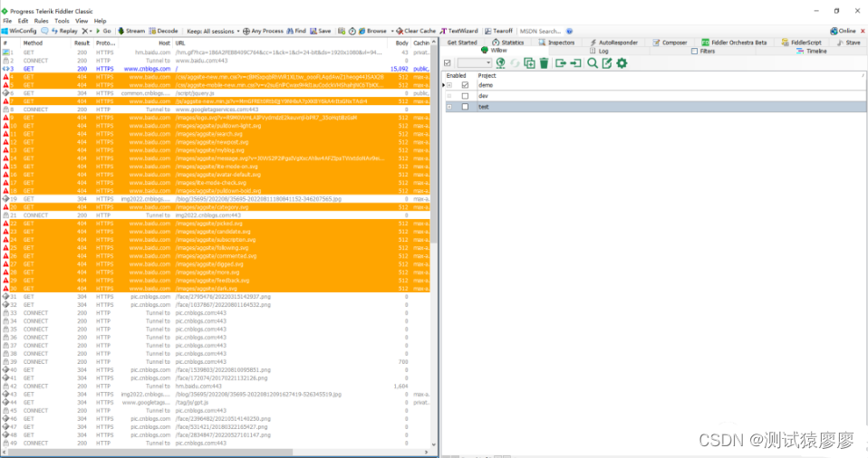Click Willow trash delete icon
This screenshot has height=458, width=868.
(544, 63)
